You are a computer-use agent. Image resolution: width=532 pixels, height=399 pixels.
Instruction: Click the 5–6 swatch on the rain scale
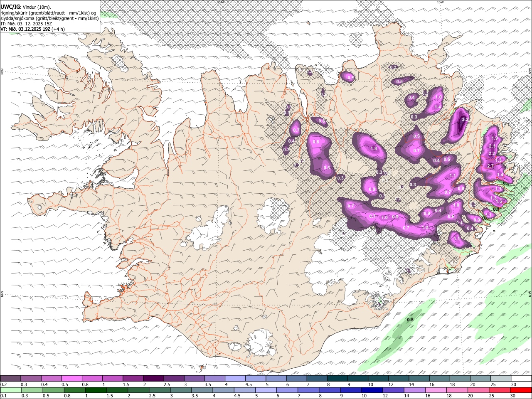[266, 390]
